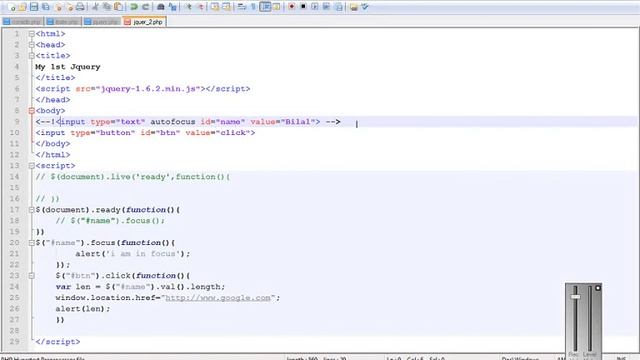Click the line number 28 in the margin
Image resolution: width=640 pixels, height=360 pixels.
(15, 331)
